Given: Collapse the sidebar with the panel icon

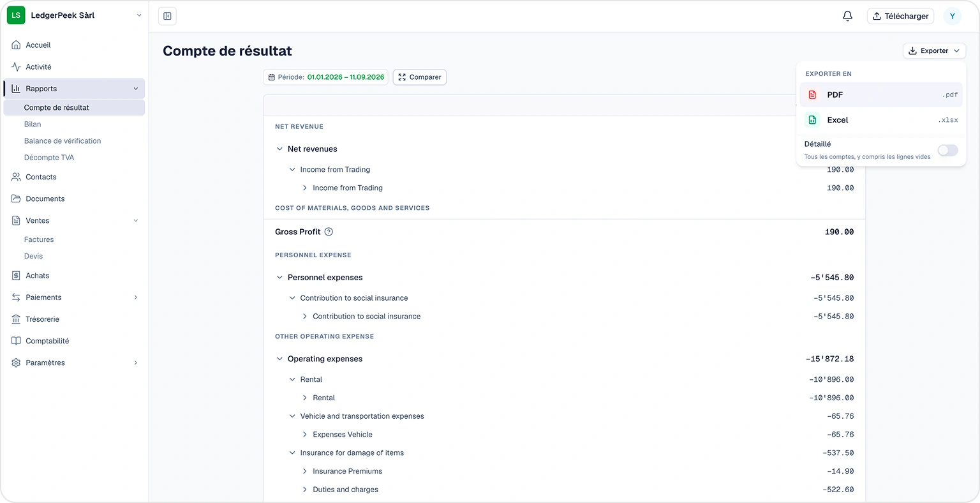Looking at the screenshot, I should 167,16.
